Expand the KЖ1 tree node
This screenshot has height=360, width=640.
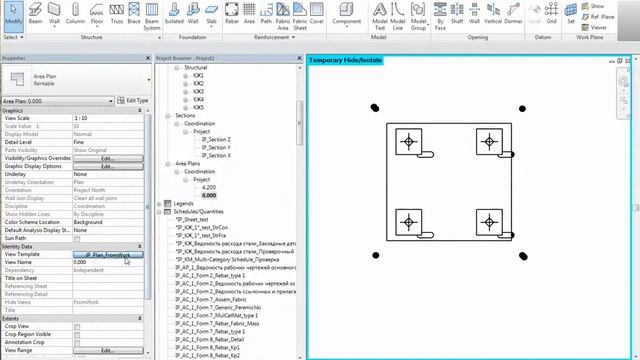186,76
